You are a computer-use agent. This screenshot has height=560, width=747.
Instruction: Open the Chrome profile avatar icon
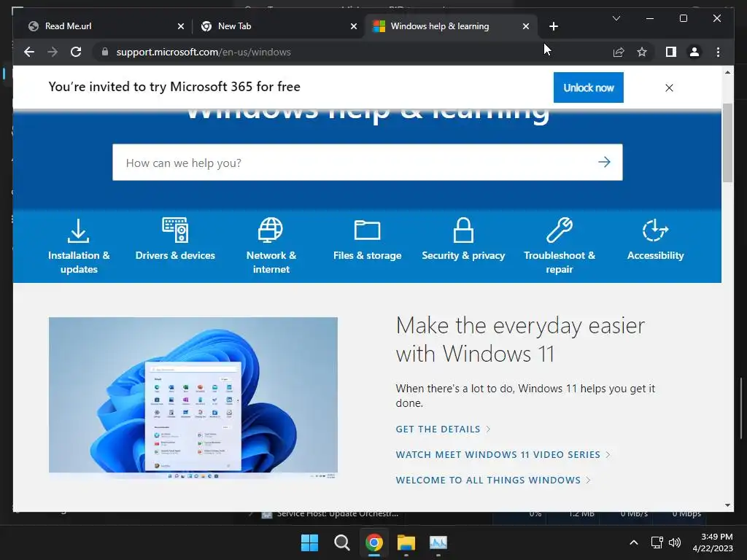[694, 52]
